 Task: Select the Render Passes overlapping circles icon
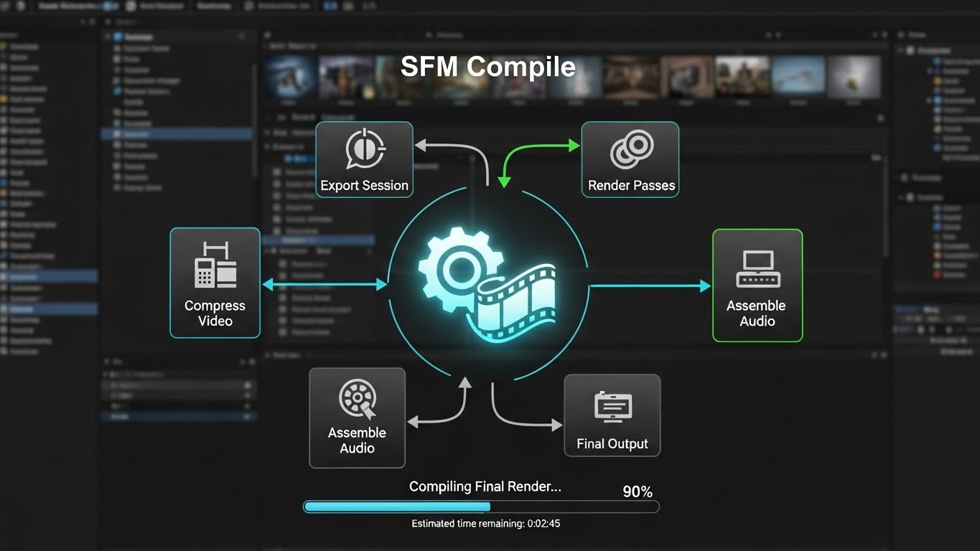(x=631, y=150)
